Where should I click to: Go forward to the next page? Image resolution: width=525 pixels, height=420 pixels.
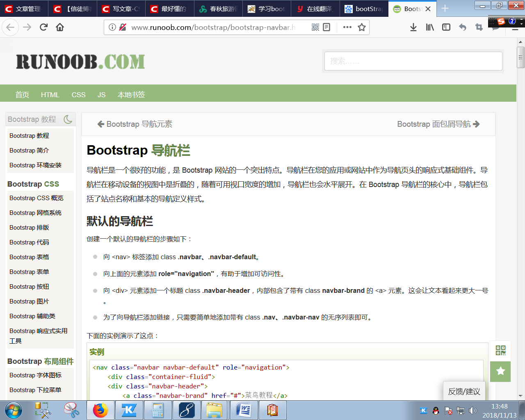click(27, 27)
